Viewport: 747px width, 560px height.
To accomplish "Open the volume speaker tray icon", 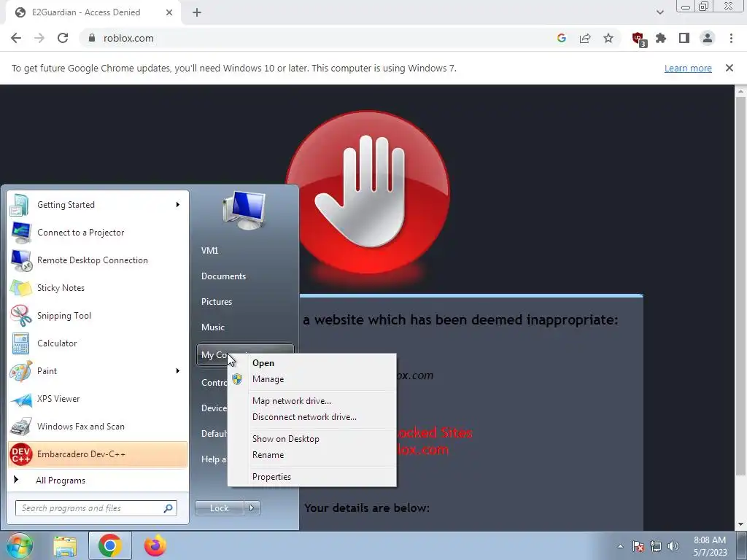I will [673, 546].
